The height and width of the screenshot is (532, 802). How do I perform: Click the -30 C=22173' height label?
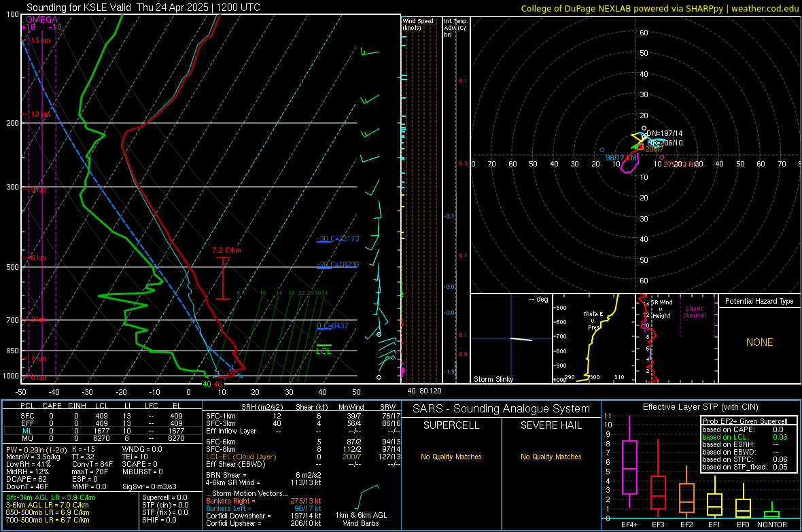[x=338, y=239]
